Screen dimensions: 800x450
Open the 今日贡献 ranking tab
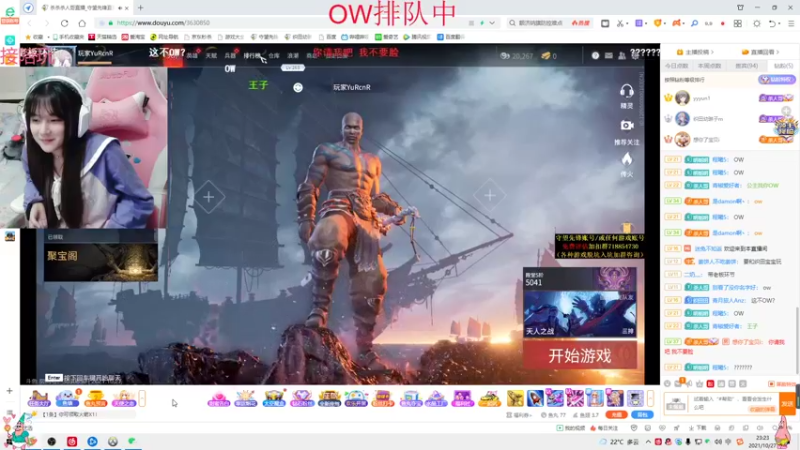677,66
